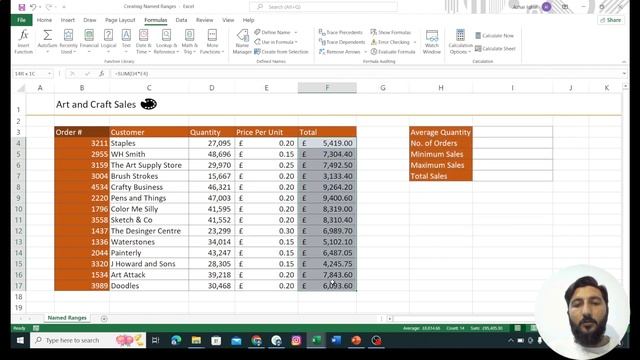
Task: Click Trace Precedents
Action: [x=341, y=32]
